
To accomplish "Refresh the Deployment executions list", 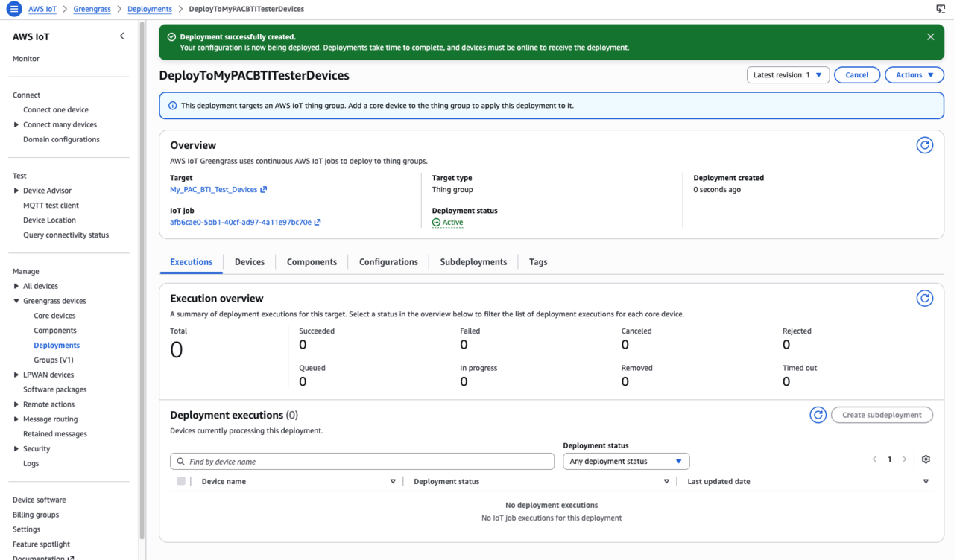I will click(x=818, y=415).
